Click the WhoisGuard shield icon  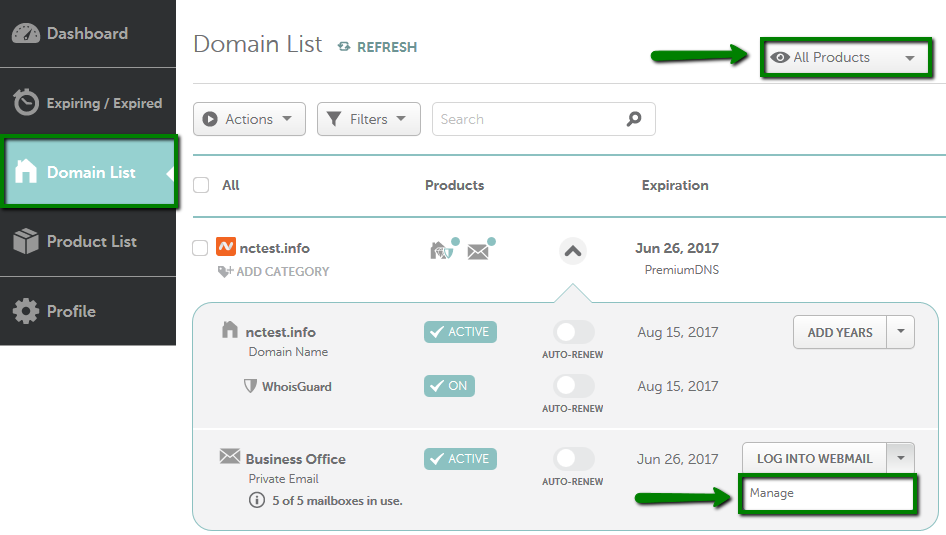coord(250,386)
